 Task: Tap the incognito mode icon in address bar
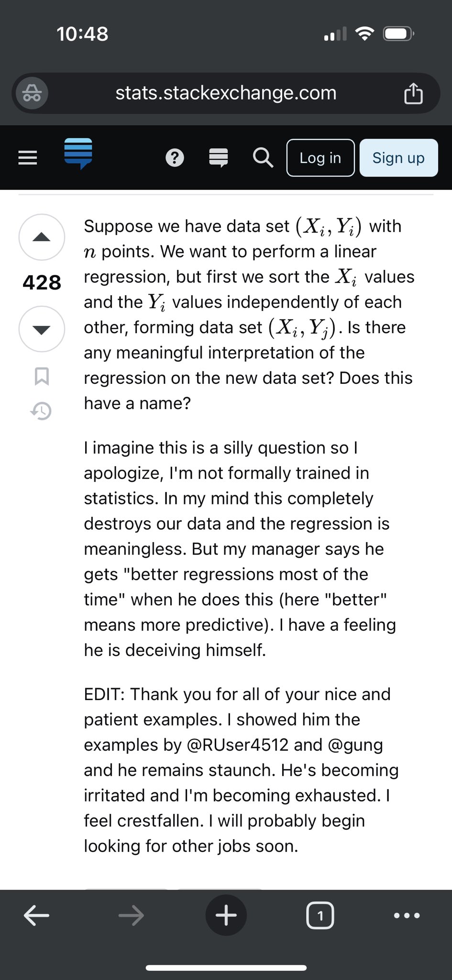click(32, 93)
